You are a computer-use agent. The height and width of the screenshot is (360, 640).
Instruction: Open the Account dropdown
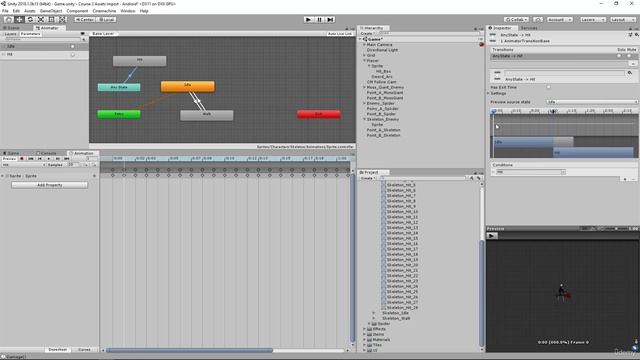(560, 20)
